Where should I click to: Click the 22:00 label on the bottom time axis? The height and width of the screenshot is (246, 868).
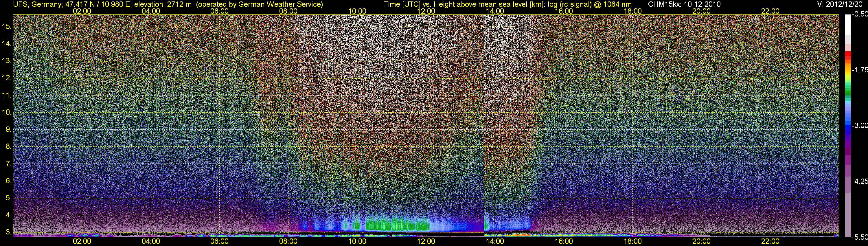coord(770,241)
